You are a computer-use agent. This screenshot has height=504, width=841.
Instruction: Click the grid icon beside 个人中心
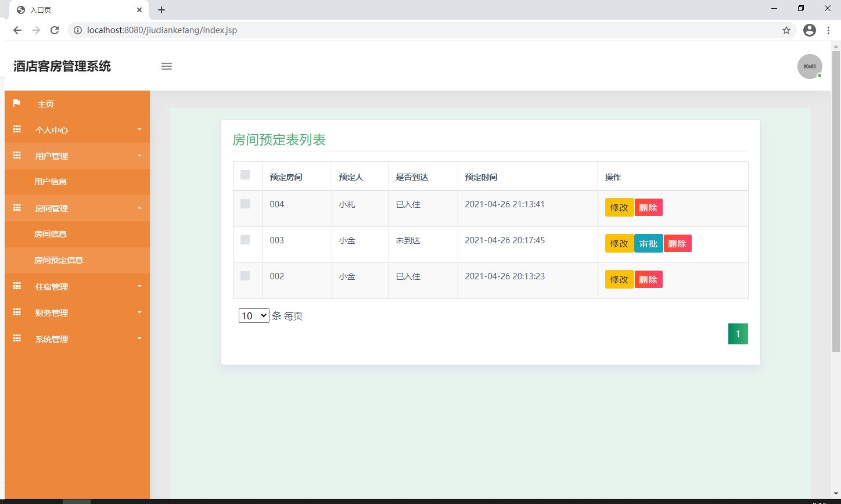click(x=17, y=129)
